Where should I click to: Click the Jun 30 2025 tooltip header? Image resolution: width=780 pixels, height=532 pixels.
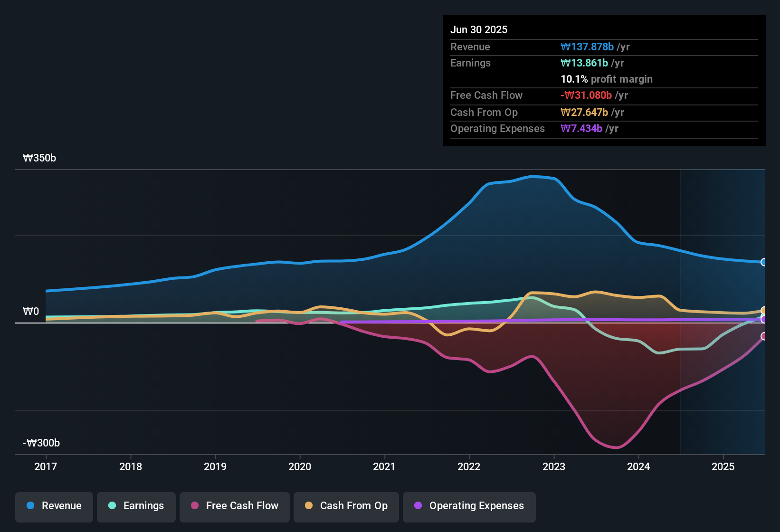point(479,29)
